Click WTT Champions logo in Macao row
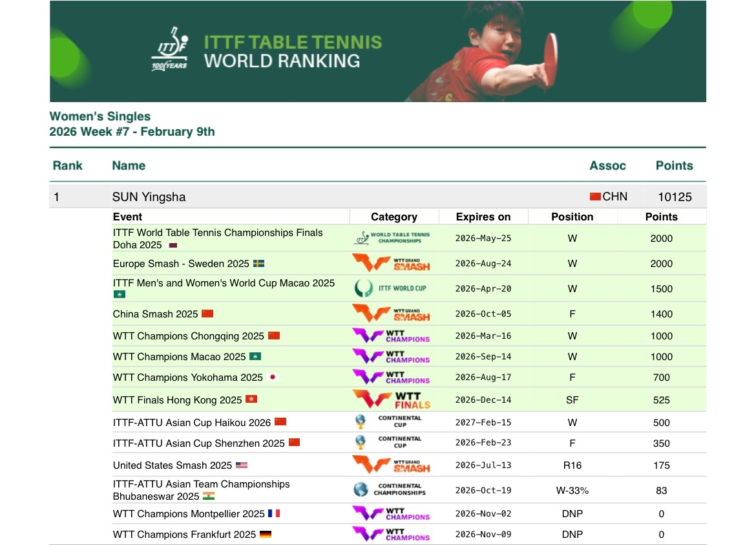The height and width of the screenshot is (545, 756). (391, 356)
